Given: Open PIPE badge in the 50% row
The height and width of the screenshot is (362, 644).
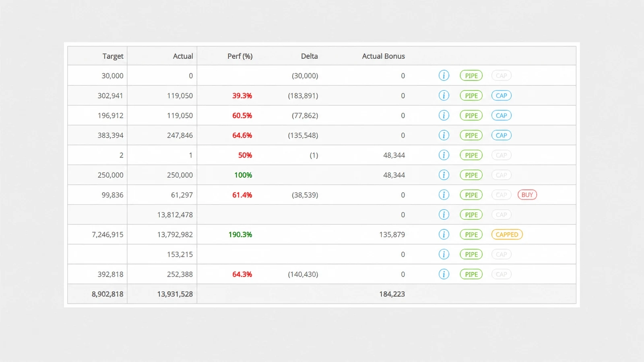Looking at the screenshot, I should 471,155.
